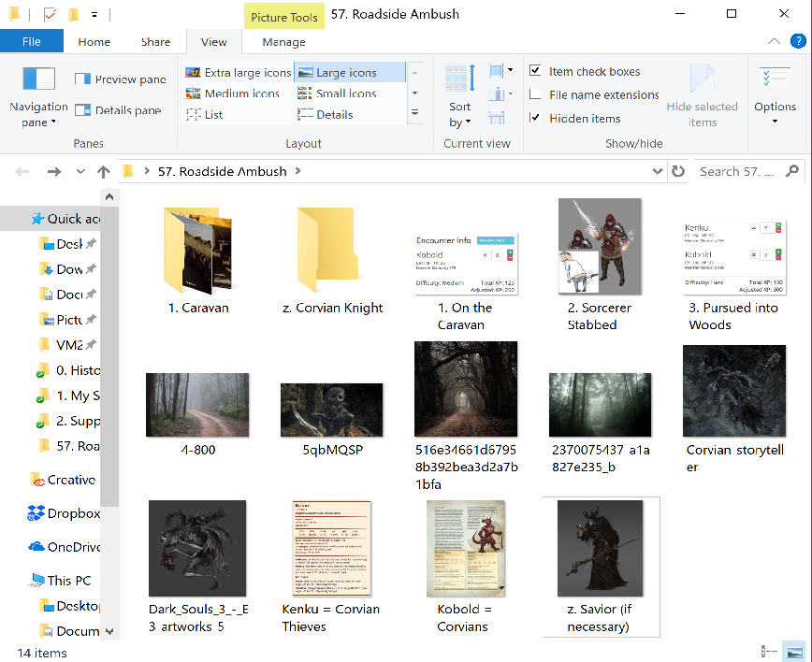
Task: Select This PC in navigation pane
Action: click(x=60, y=581)
